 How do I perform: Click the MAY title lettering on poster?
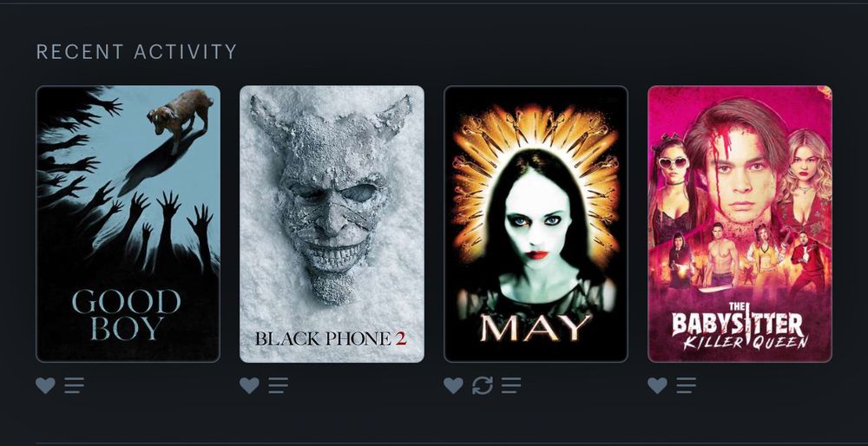click(x=536, y=328)
